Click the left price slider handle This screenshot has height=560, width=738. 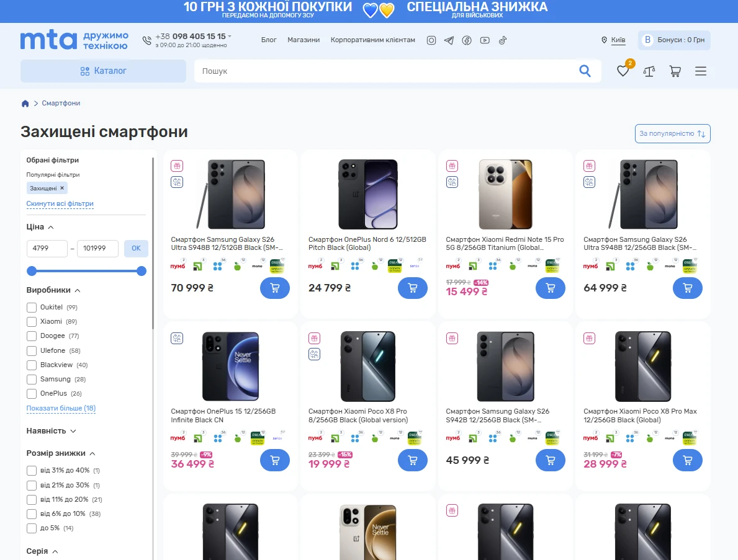point(32,271)
